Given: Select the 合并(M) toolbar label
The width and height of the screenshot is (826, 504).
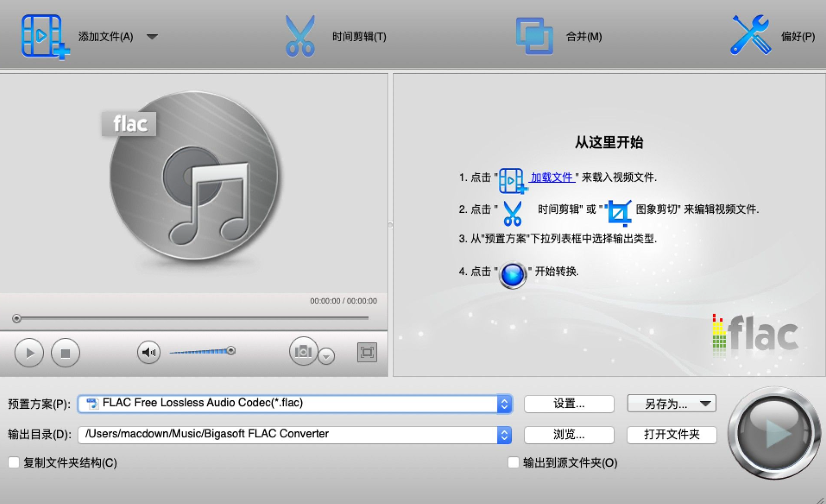Looking at the screenshot, I should (x=584, y=37).
